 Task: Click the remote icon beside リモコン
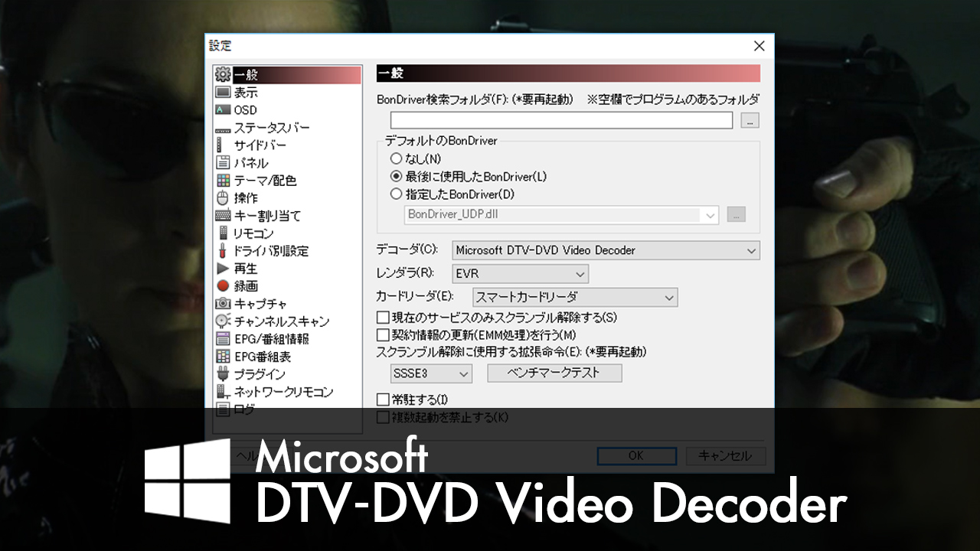[223, 233]
